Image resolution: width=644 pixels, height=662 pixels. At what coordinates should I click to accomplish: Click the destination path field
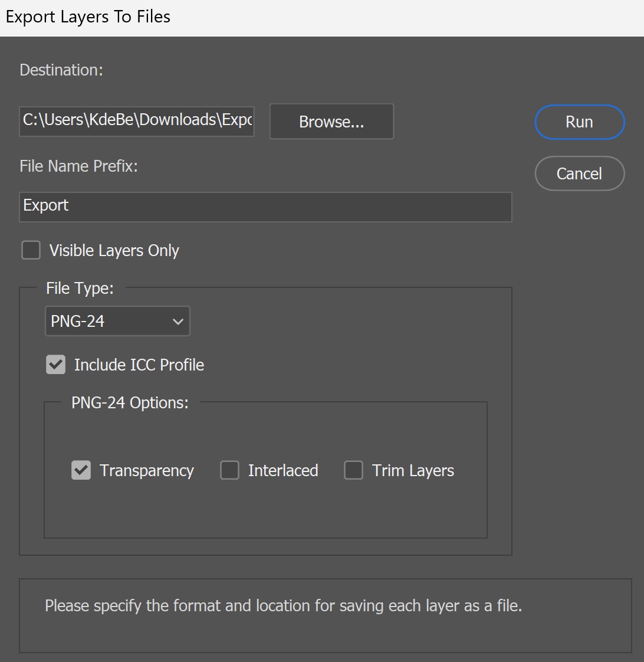(x=136, y=122)
